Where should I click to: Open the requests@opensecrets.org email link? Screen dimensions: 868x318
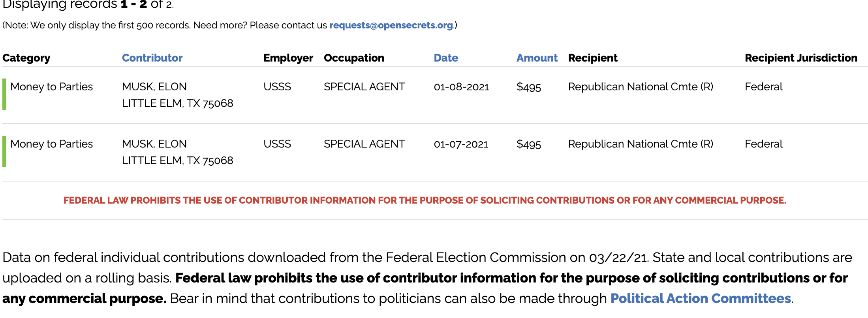[391, 25]
